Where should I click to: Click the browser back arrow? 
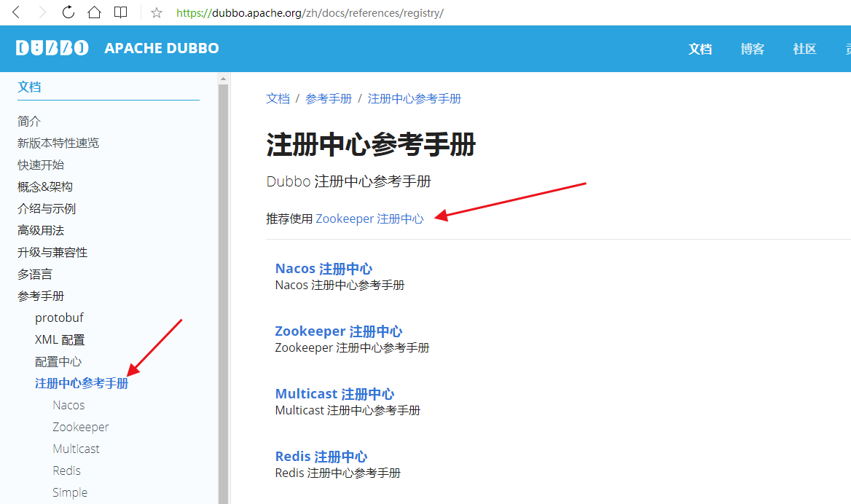pos(16,12)
